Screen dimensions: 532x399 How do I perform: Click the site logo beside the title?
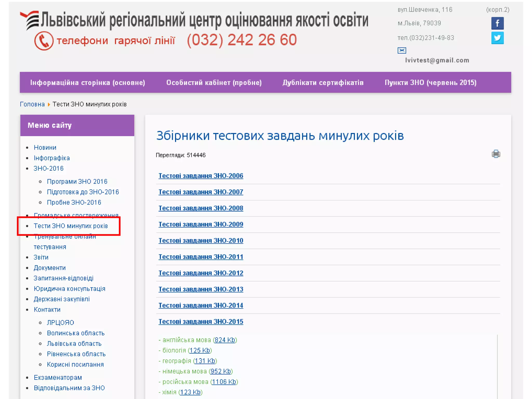point(30,20)
